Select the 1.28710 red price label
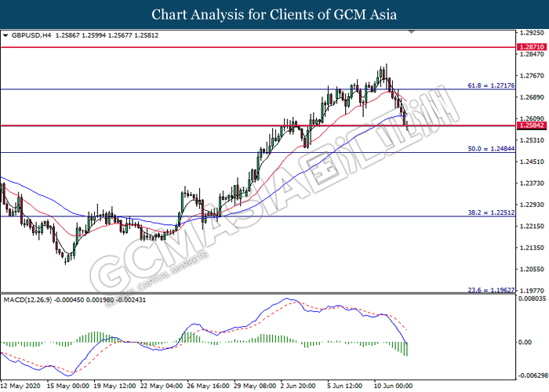Viewport: 549px width, 392px height. coord(532,47)
